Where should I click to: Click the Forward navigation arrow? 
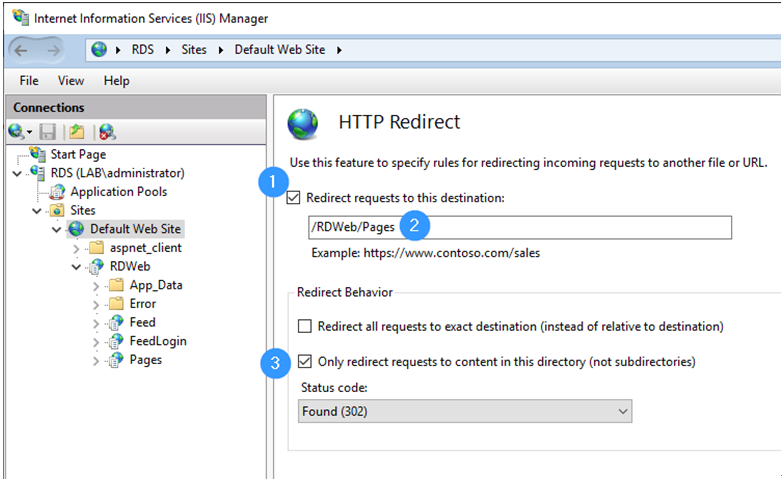click(x=53, y=50)
